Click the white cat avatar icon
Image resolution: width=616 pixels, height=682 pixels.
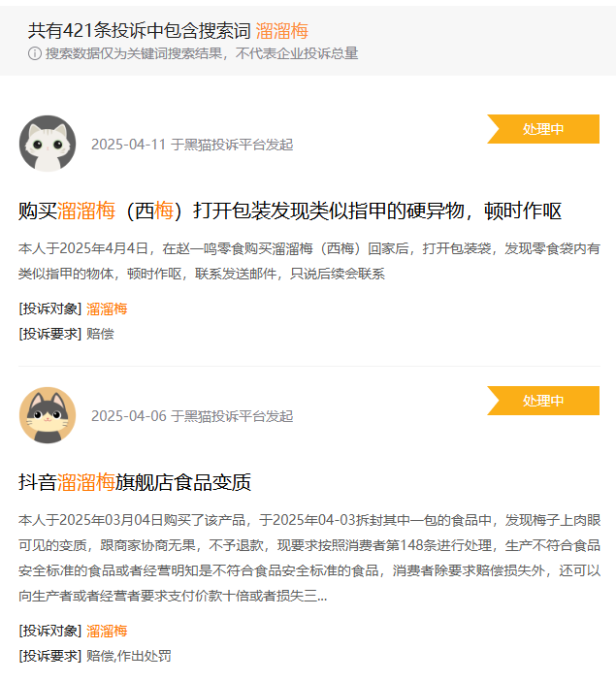48,144
